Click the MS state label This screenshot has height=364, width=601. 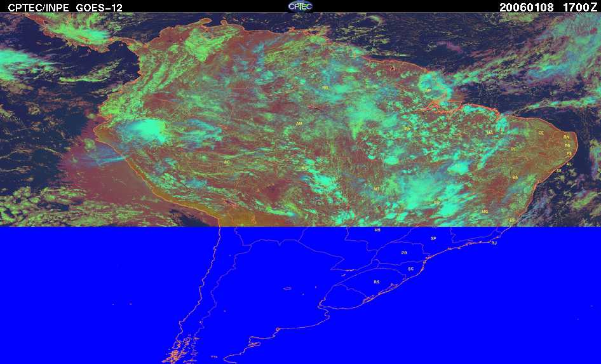coord(377,230)
